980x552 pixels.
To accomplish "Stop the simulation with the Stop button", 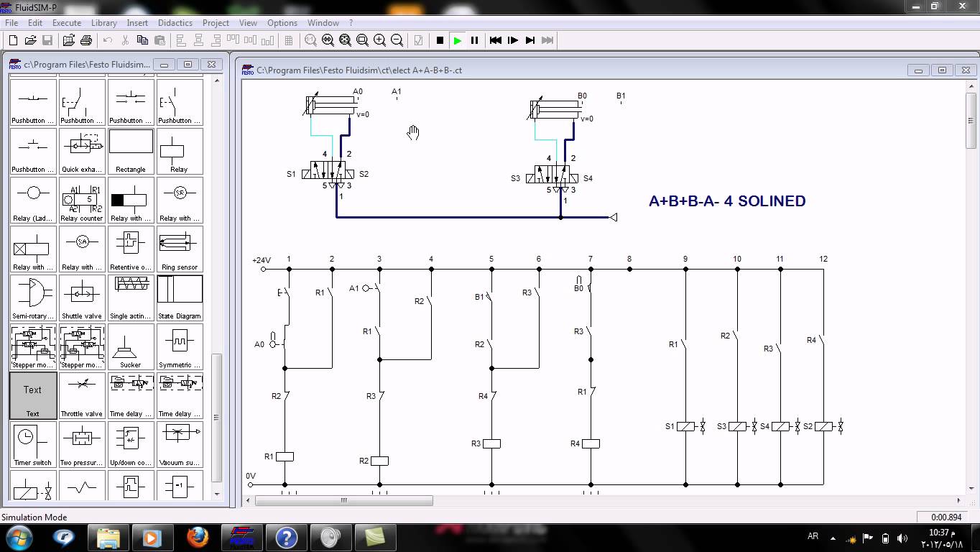I will 440,40.
